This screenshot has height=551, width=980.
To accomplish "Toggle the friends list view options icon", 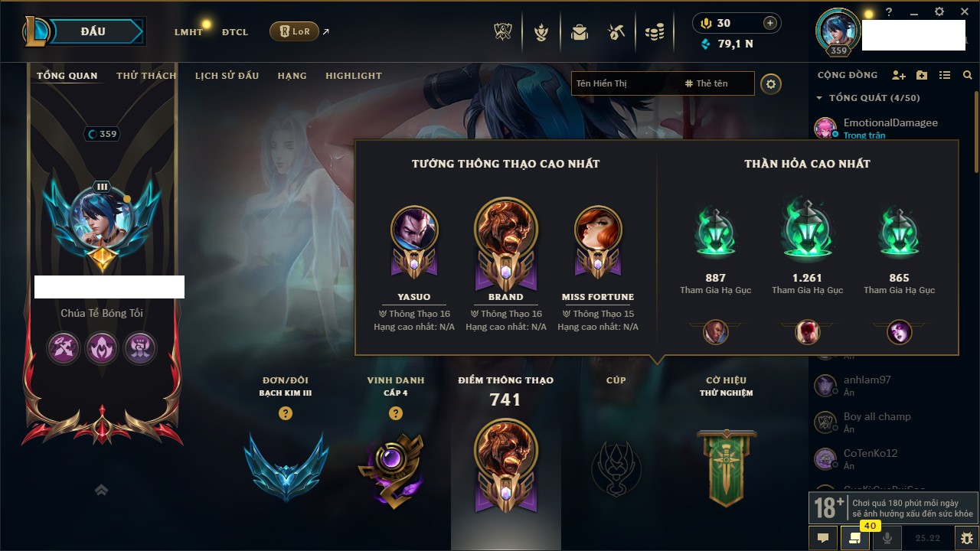I will [945, 75].
